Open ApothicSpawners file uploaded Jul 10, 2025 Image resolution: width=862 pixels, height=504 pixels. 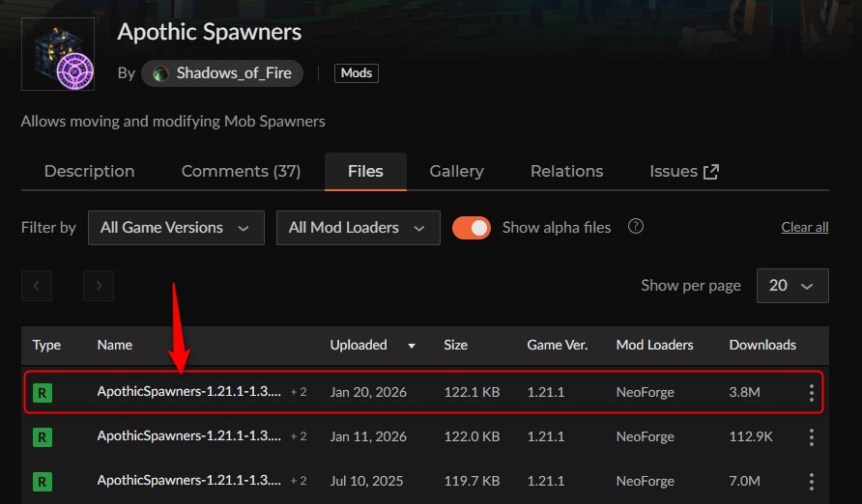[189, 481]
